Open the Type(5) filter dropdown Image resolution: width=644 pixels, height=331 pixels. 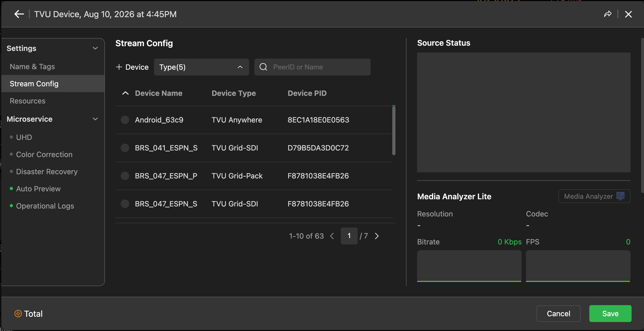(201, 67)
